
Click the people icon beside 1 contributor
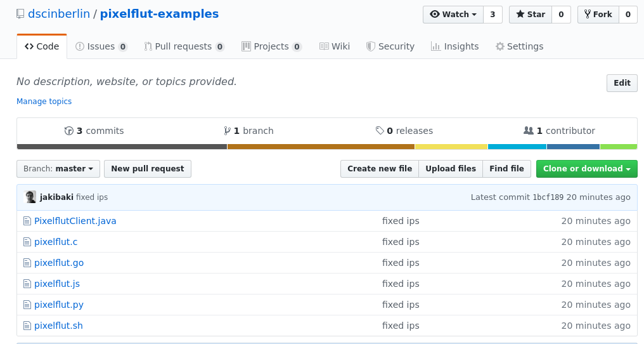(529, 131)
